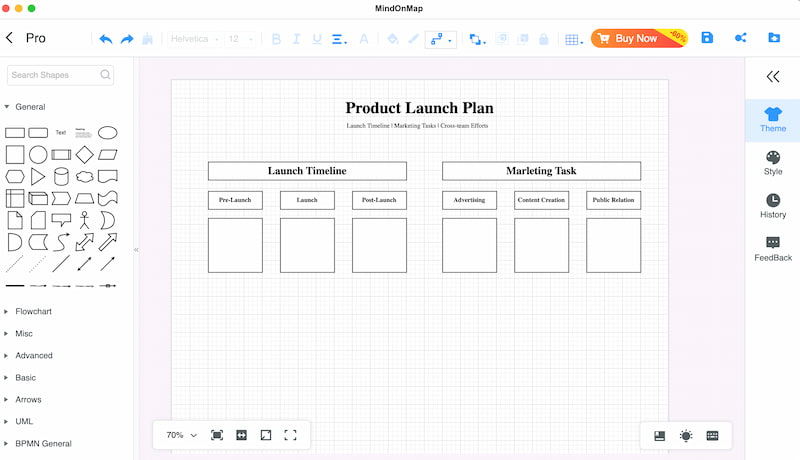Click the bring to front icon
Screen dimensions: 800x460
pyautogui.click(x=502, y=39)
